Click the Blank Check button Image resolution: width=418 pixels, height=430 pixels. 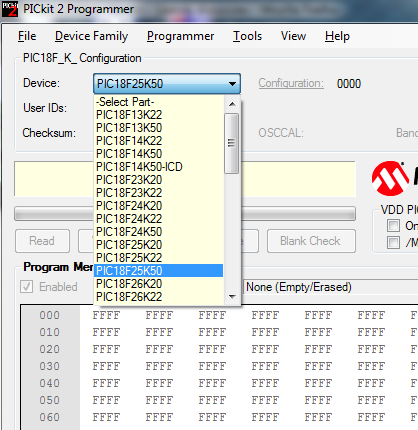(x=311, y=241)
